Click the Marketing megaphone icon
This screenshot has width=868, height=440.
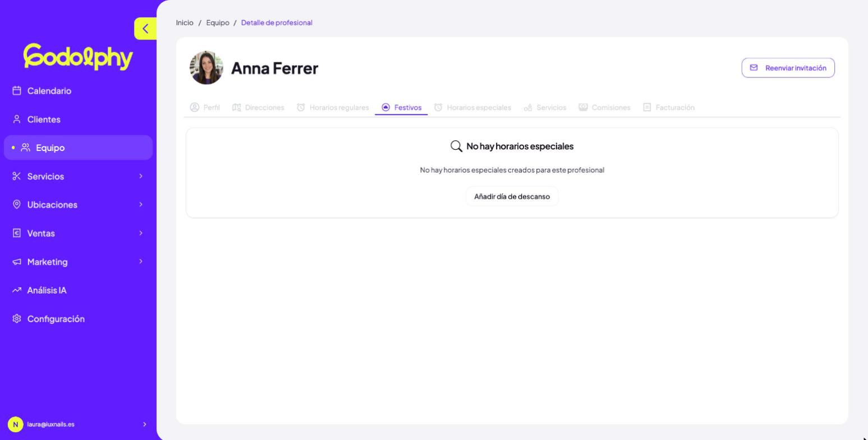pyautogui.click(x=17, y=262)
